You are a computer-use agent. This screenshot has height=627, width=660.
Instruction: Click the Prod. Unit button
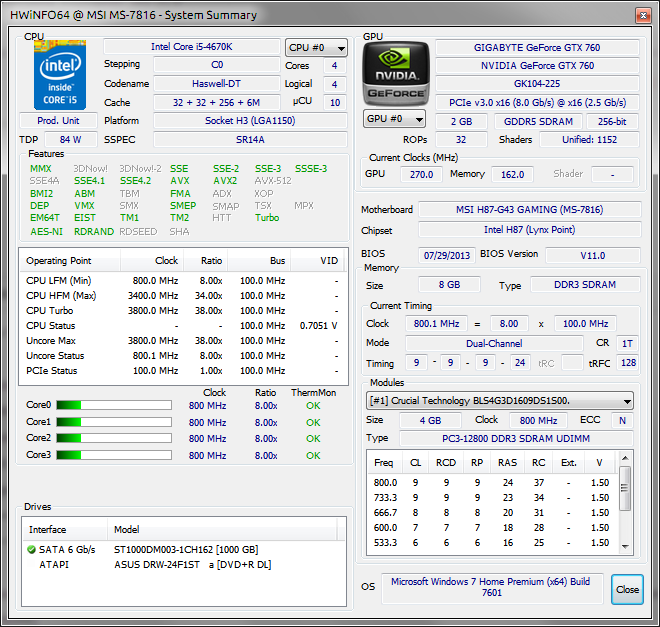(59, 121)
